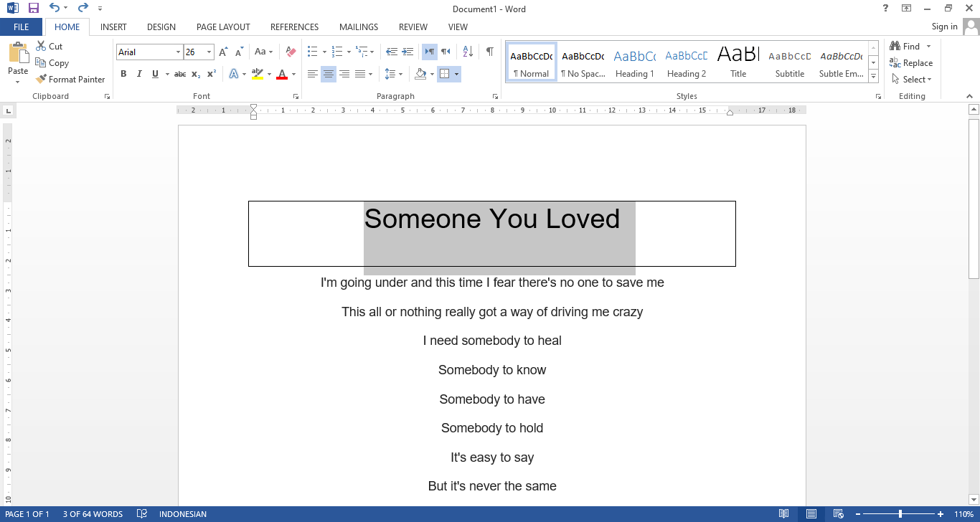Image resolution: width=980 pixels, height=522 pixels.
Task: Switch to the PAGE LAYOUT tab
Action: pos(223,27)
